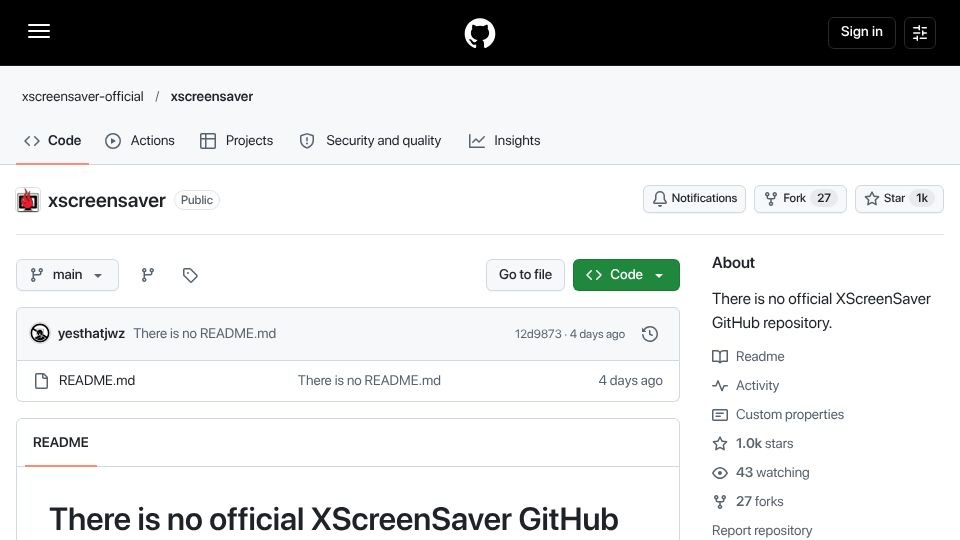The width and height of the screenshot is (960, 540).
Task: Click the Public visibility badge
Action: click(x=197, y=200)
